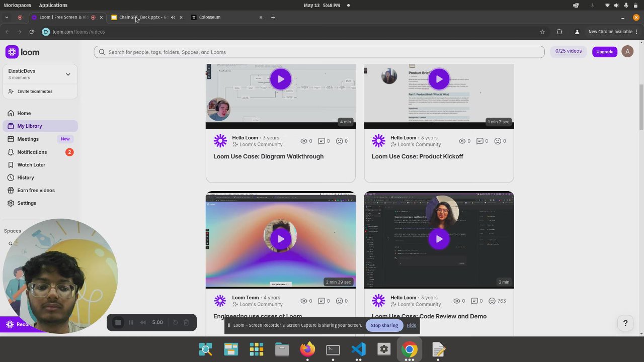Click reactions smiley on Product Kickoff card
Viewport: 644px width, 362px height.
(498, 141)
